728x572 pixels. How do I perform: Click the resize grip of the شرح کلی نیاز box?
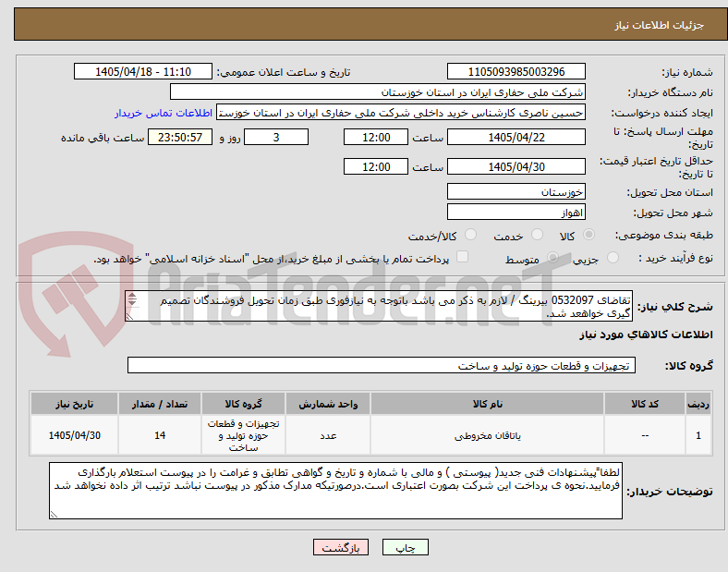(129, 317)
